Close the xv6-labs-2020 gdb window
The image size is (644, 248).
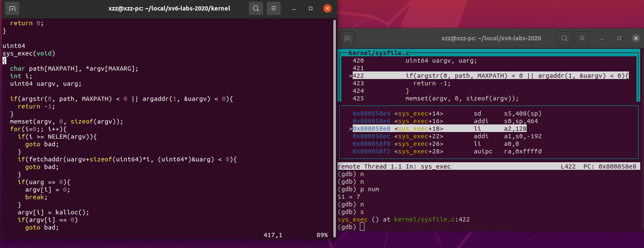point(636,38)
